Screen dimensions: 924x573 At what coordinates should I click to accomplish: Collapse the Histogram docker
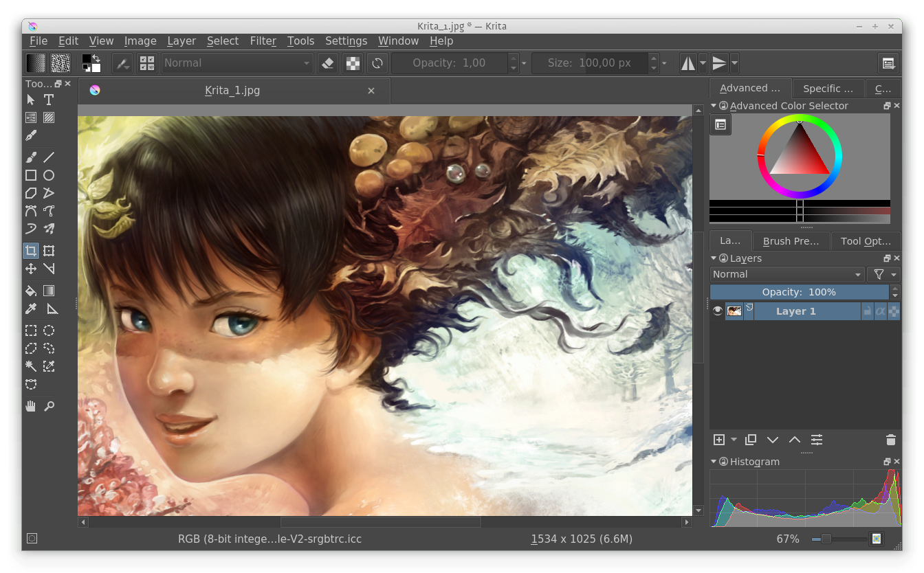(x=714, y=461)
